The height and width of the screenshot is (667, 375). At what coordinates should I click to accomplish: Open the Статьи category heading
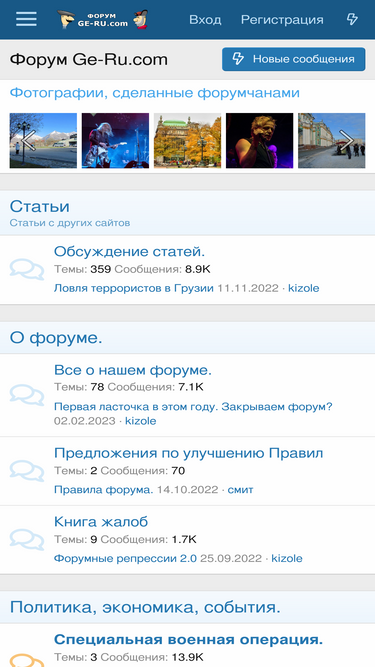40,207
